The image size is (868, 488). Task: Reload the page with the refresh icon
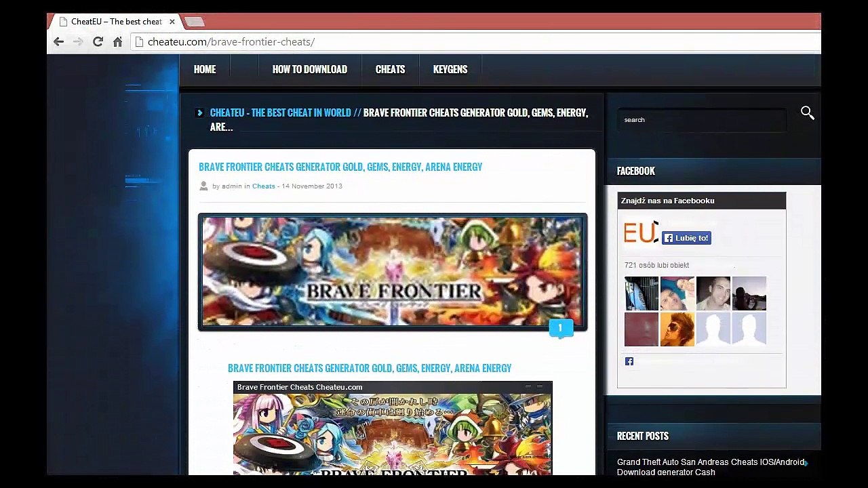click(x=98, y=42)
